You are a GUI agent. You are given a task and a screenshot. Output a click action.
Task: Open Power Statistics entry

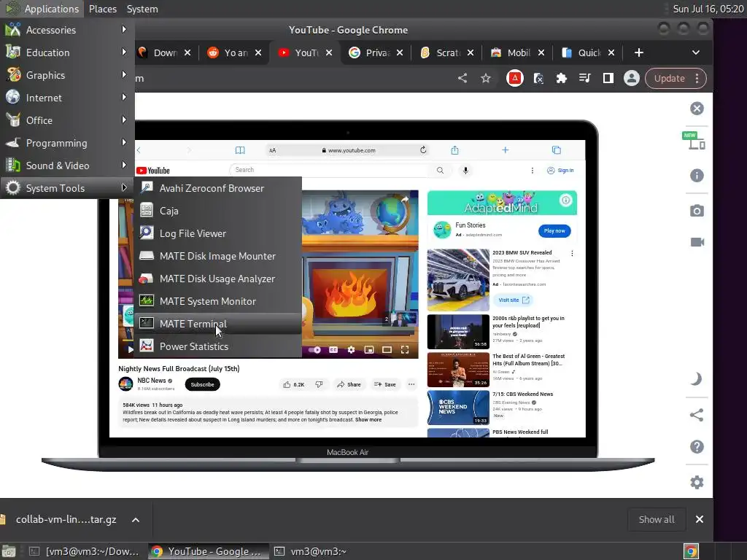[217, 346]
